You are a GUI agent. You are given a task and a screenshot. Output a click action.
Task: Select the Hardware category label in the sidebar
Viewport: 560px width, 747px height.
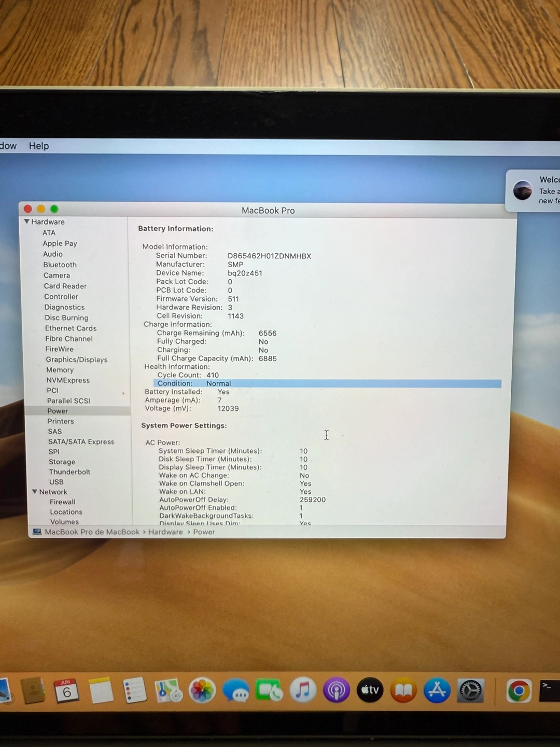pos(48,222)
